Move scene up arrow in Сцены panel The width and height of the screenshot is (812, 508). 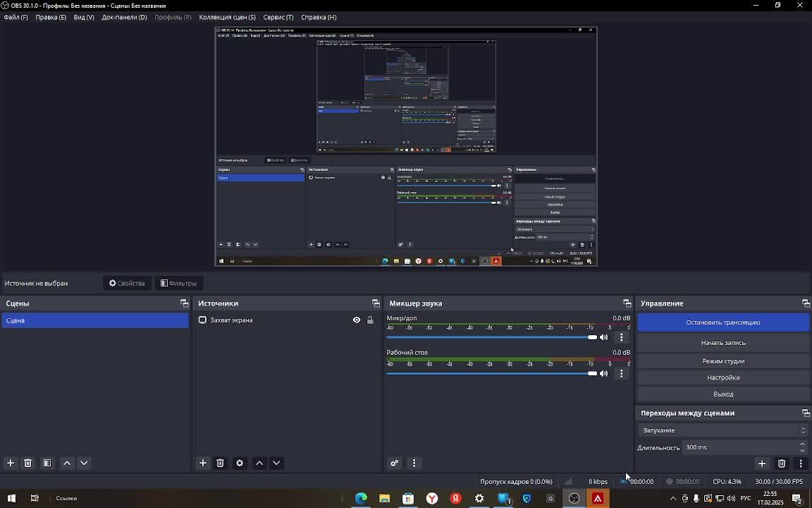(x=67, y=463)
